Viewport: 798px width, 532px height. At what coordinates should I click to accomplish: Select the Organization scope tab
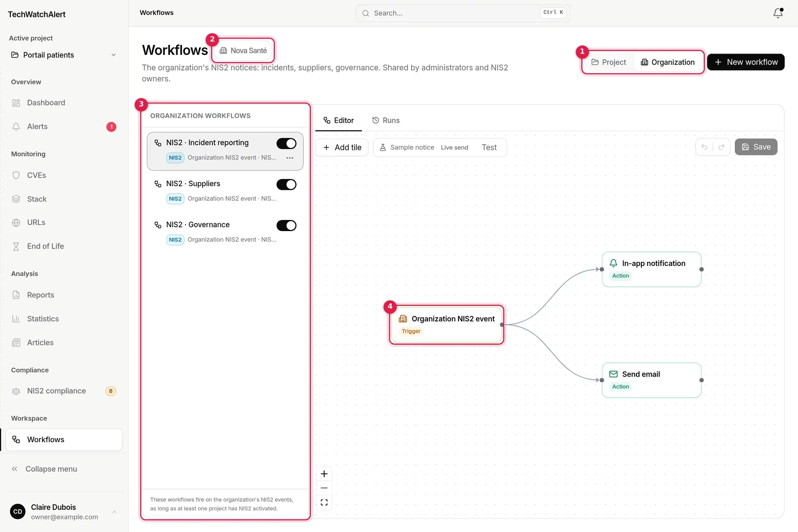[667, 62]
